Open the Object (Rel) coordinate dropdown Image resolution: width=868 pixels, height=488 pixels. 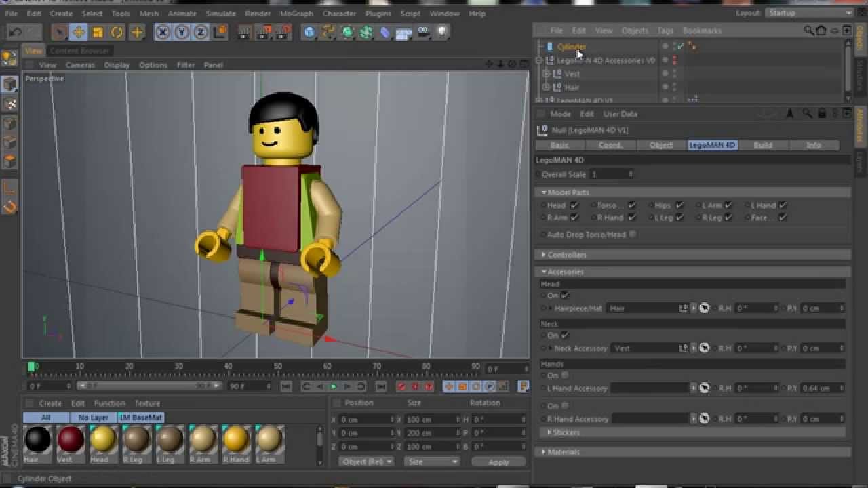tap(366, 462)
